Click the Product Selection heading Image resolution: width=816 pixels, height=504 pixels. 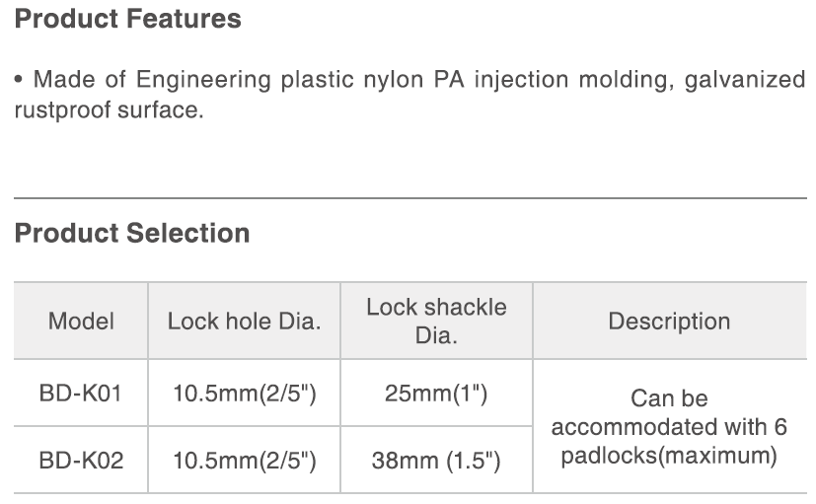pyautogui.click(x=132, y=234)
